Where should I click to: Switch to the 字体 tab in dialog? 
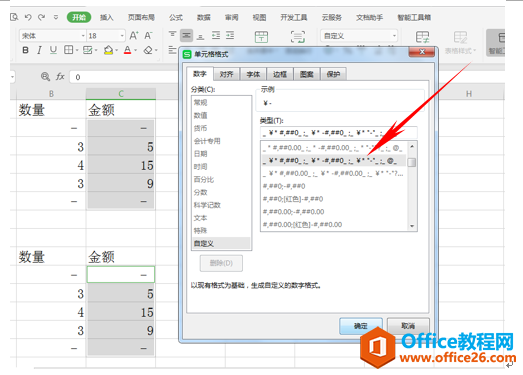click(253, 74)
